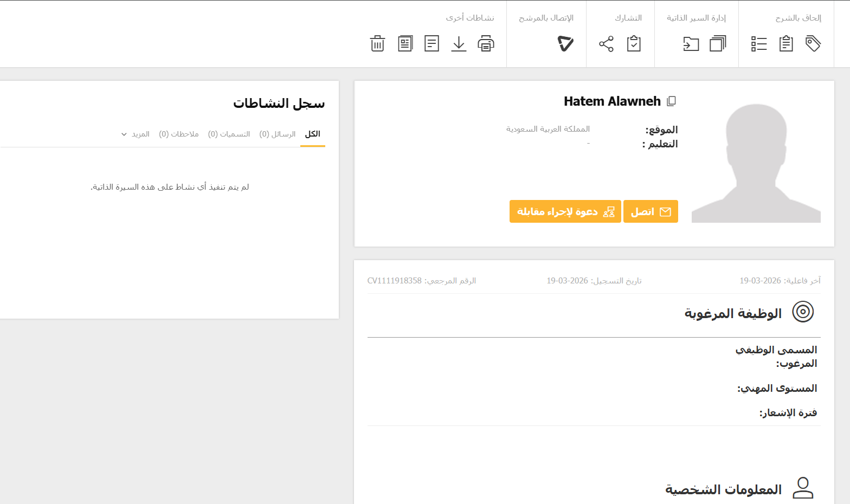
Task: Delete the CV using trash icon
Action: tap(377, 43)
